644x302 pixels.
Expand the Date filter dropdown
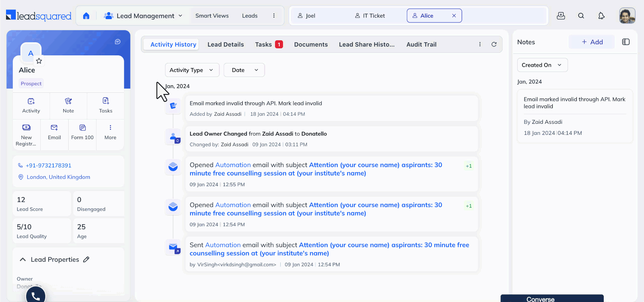(244, 70)
